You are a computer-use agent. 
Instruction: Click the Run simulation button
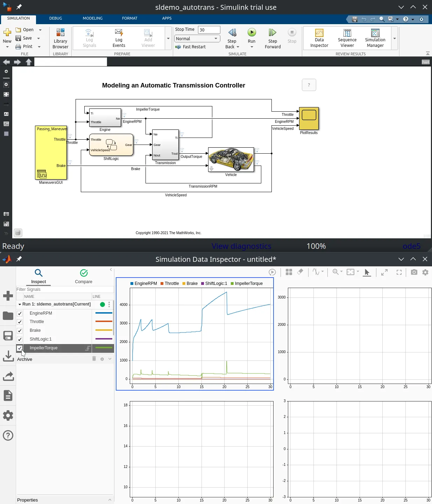click(252, 33)
